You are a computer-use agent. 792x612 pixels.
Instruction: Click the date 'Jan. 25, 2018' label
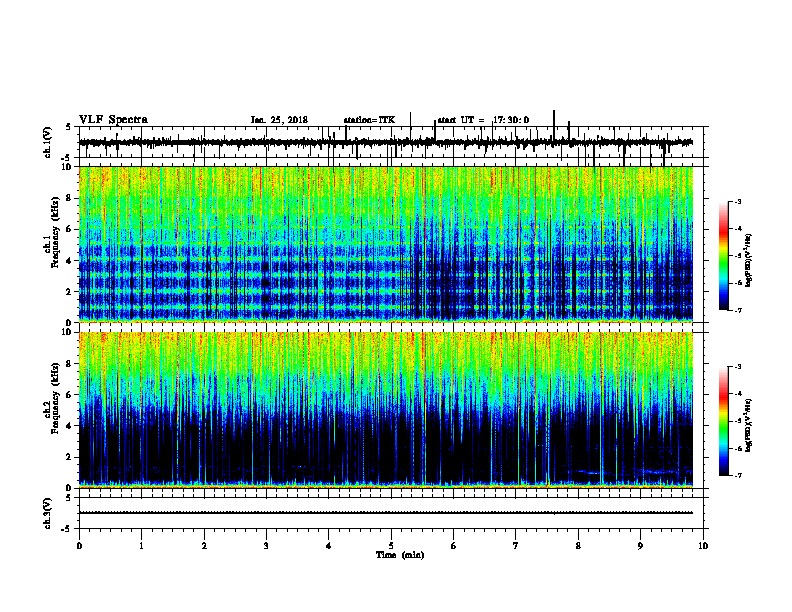[x=279, y=120]
